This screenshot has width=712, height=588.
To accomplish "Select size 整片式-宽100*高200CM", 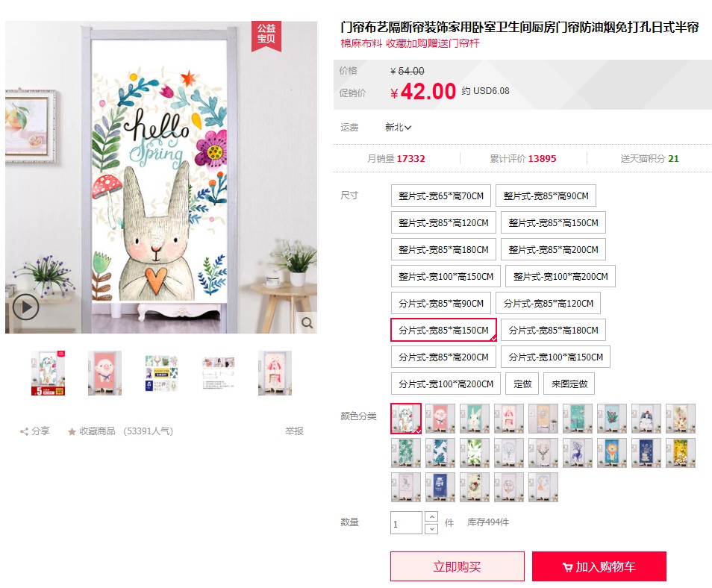I will click(x=560, y=277).
